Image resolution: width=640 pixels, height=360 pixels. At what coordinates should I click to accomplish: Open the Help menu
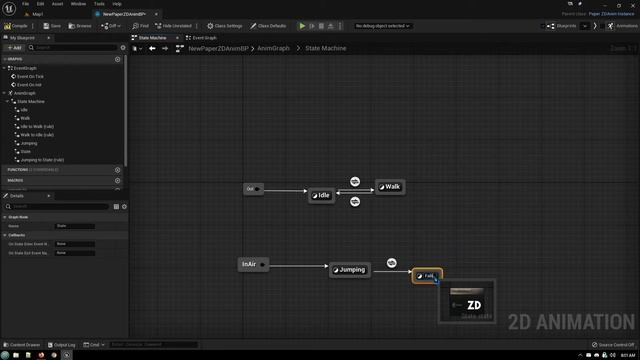tap(117, 4)
